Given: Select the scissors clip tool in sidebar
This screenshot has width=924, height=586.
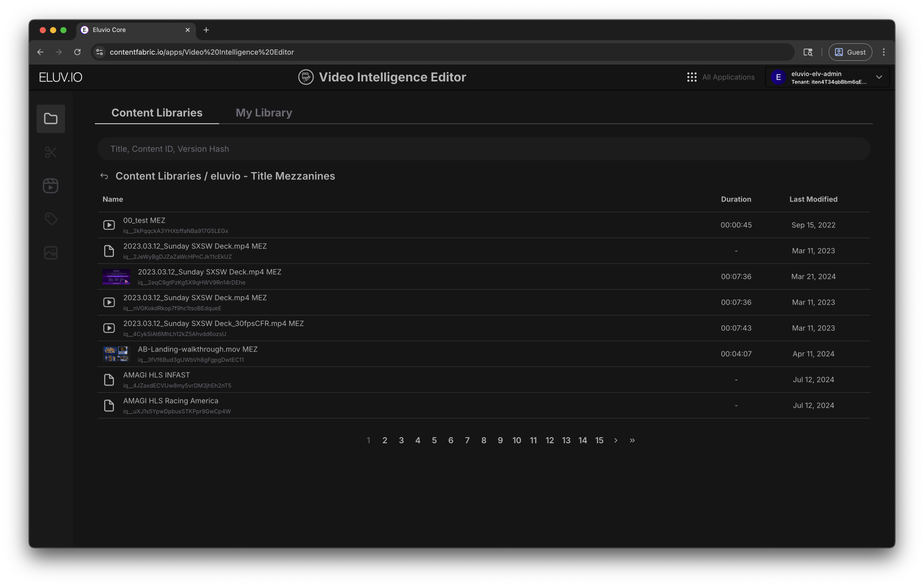Looking at the screenshot, I should [51, 152].
